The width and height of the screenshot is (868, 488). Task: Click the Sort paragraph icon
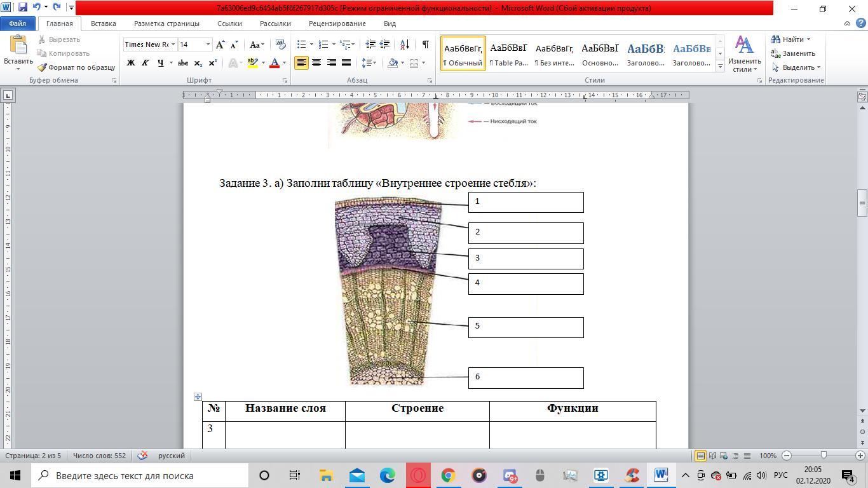405,44
